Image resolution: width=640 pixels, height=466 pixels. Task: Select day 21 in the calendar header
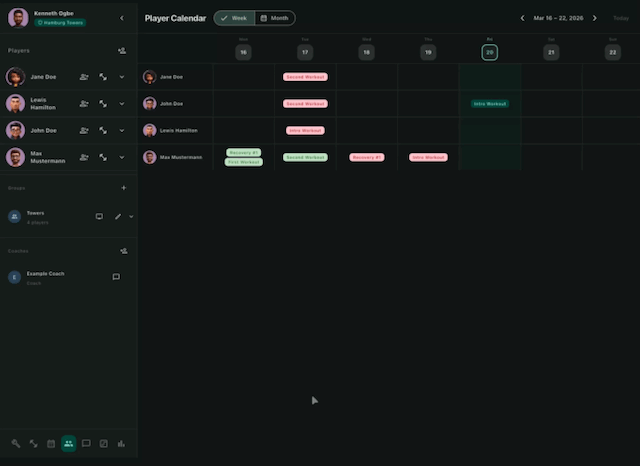551,52
